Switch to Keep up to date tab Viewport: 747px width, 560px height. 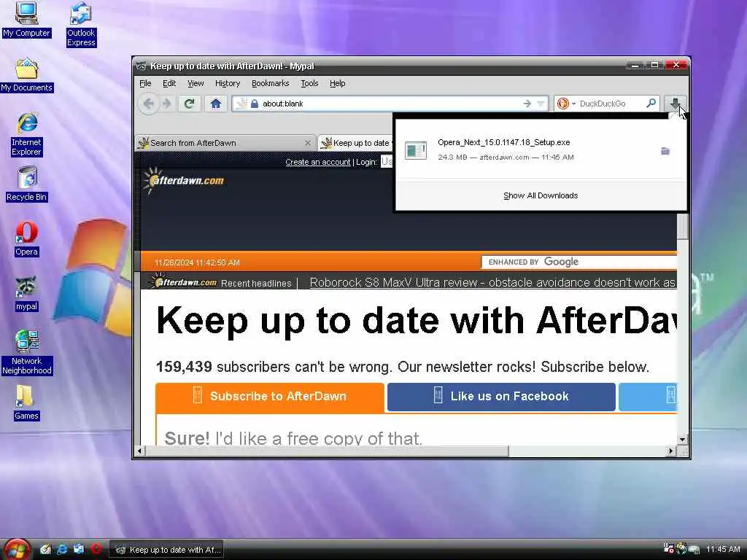tap(356, 143)
